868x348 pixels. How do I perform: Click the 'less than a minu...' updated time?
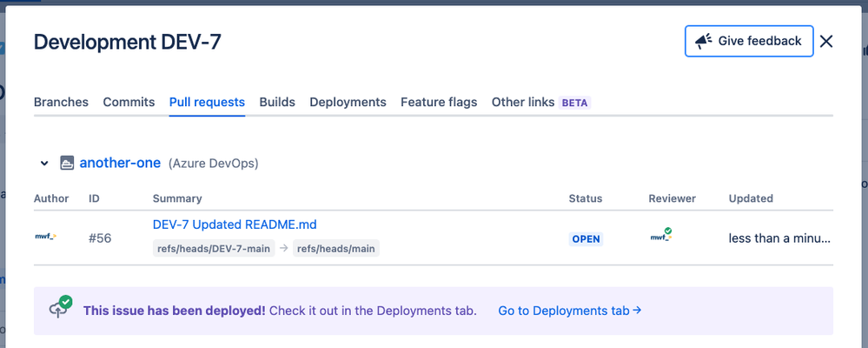click(779, 239)
